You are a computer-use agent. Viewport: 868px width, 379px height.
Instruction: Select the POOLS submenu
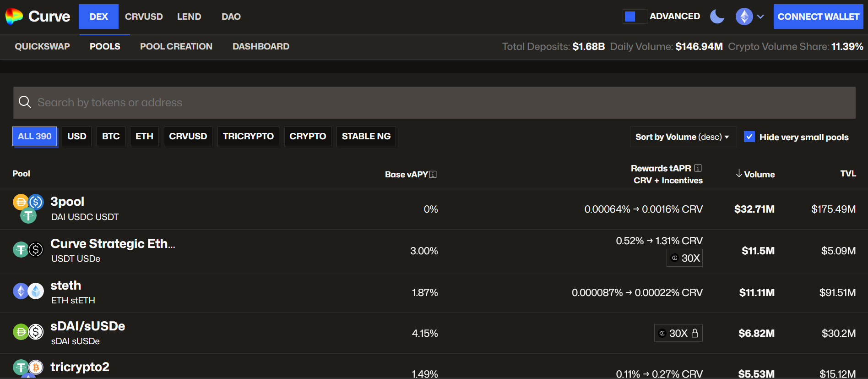(x=105, y=46)
